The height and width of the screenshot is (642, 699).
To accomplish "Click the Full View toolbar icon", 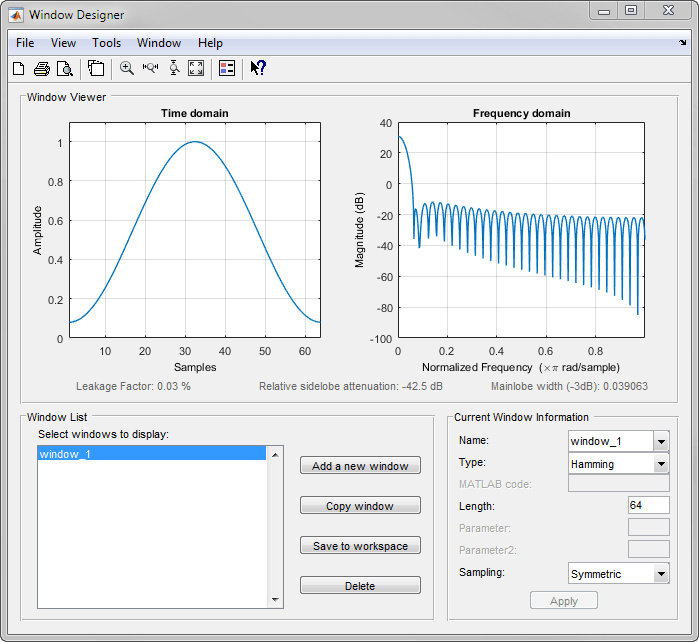I will (x=196, y=68).
